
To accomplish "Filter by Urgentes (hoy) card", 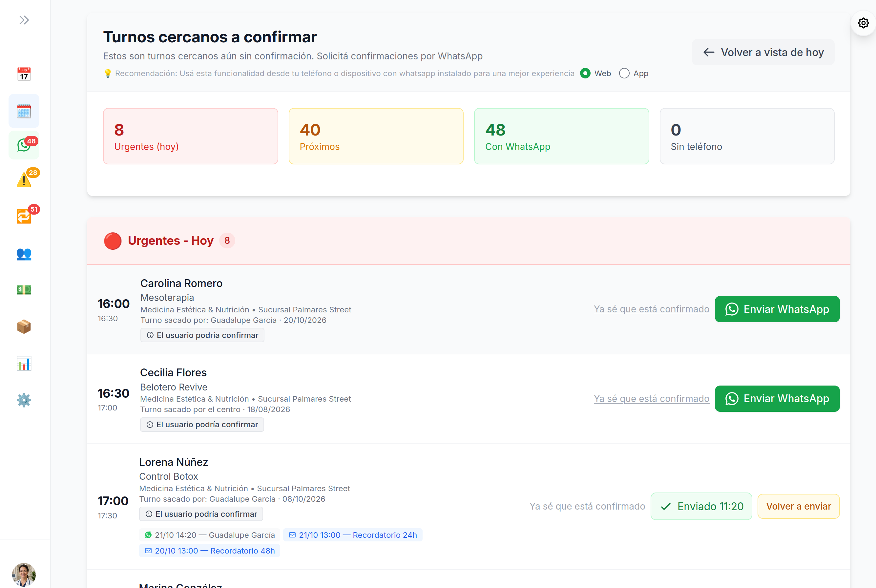I will tap(191, 136).
